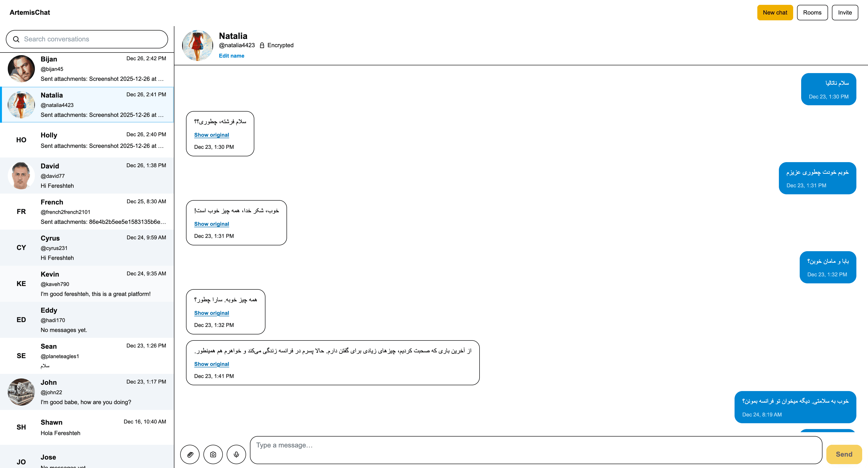Start a New chat
Image resolution: width=868 pixels, height=468 pixels.
click(x=775, y=12)
